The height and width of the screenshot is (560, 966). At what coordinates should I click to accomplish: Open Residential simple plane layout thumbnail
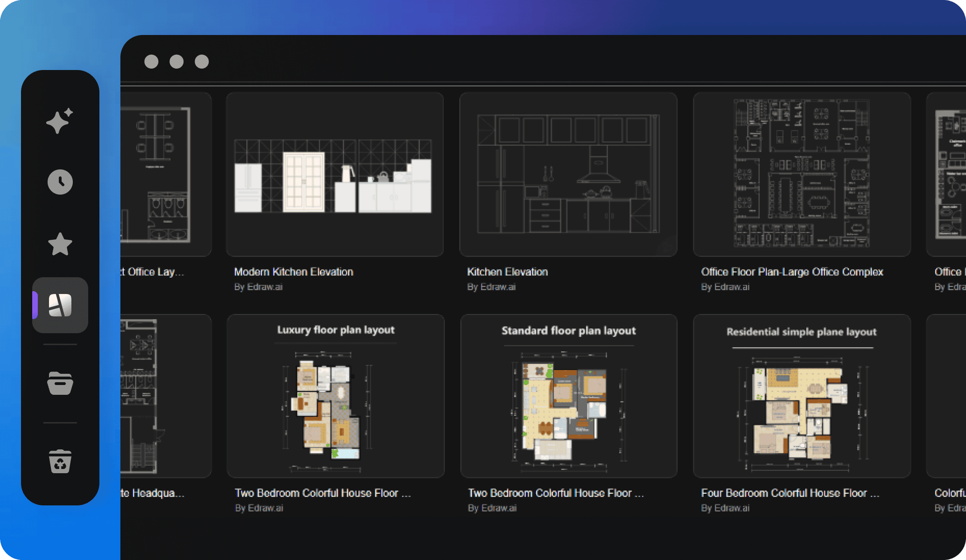tap(801, 396)
